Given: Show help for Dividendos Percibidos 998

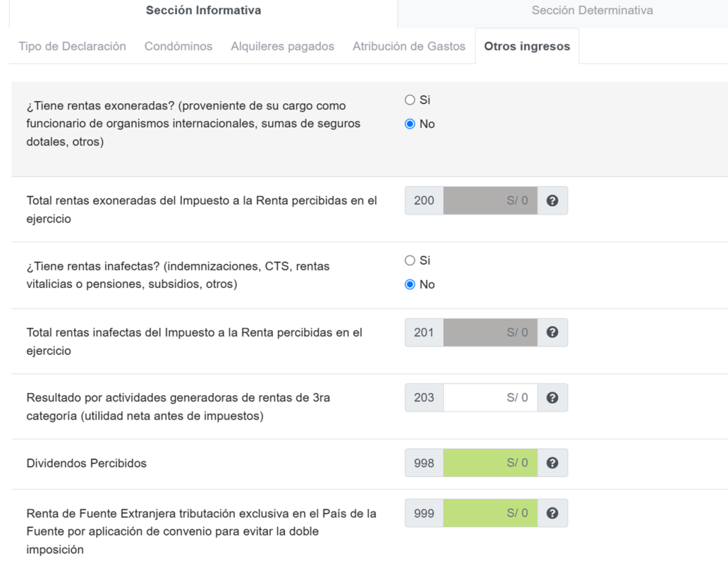Looking at the screenshot, I should [x=552, y=463].
